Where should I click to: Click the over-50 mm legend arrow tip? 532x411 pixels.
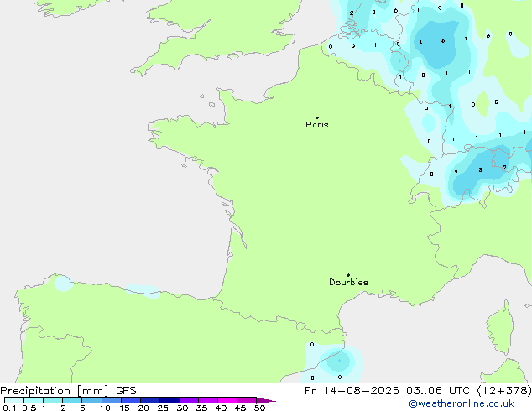click(266, 400)
